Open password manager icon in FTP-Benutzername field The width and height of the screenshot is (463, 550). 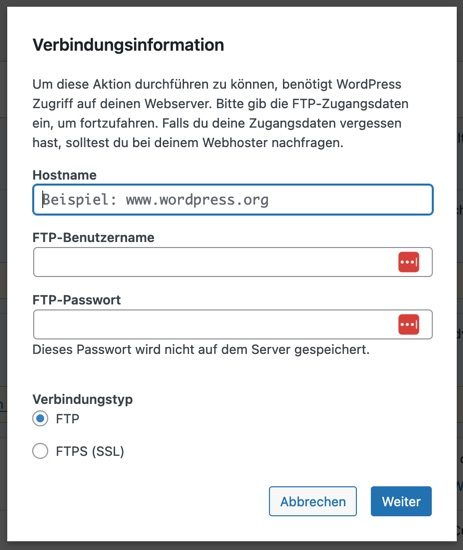click(x=409, y=262)
